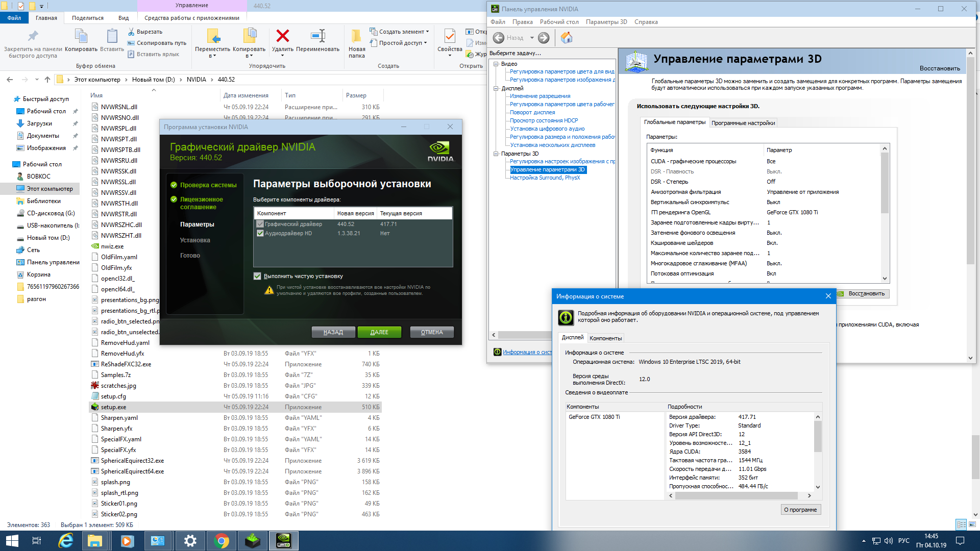The image size is (980, 551).
Task: Click the Properties icon in ribbon
Action: (450, 36)
